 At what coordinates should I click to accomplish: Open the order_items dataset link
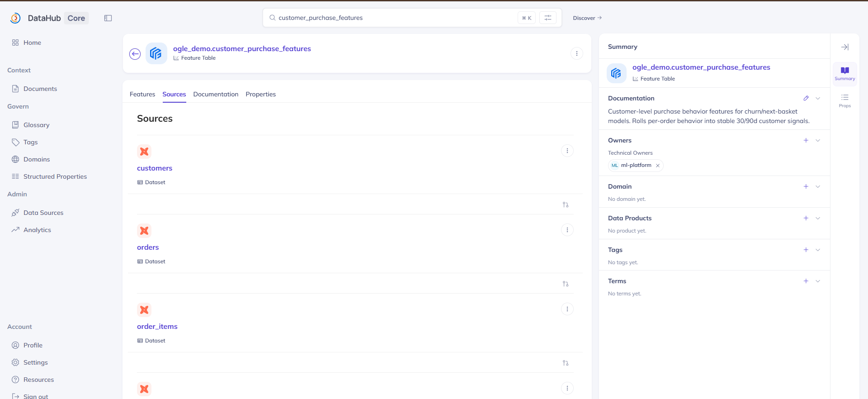(x=157, y=327)
